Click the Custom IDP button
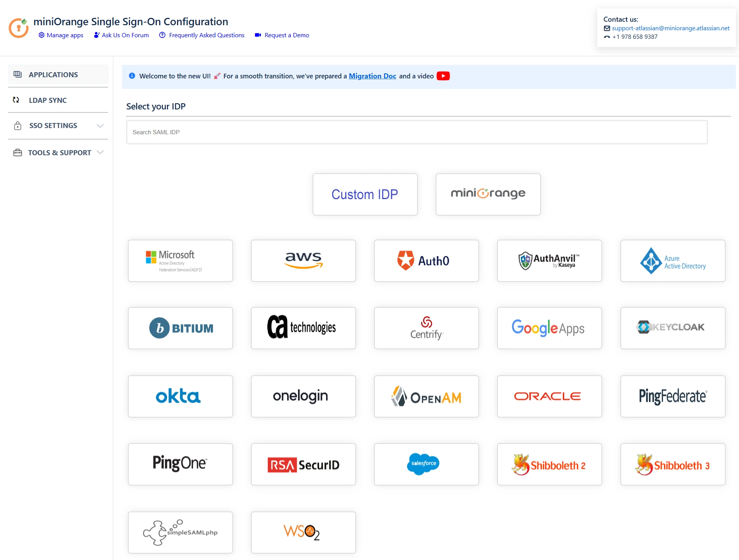The width and height of the screenshot is (739, 560). (x=365, y=194)
